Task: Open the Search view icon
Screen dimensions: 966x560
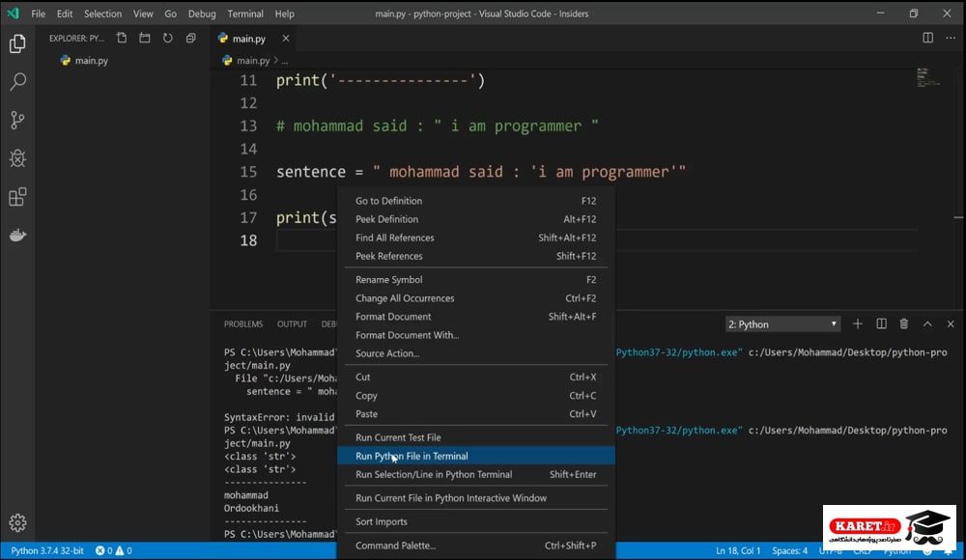Action: click(x=17, y=81)
